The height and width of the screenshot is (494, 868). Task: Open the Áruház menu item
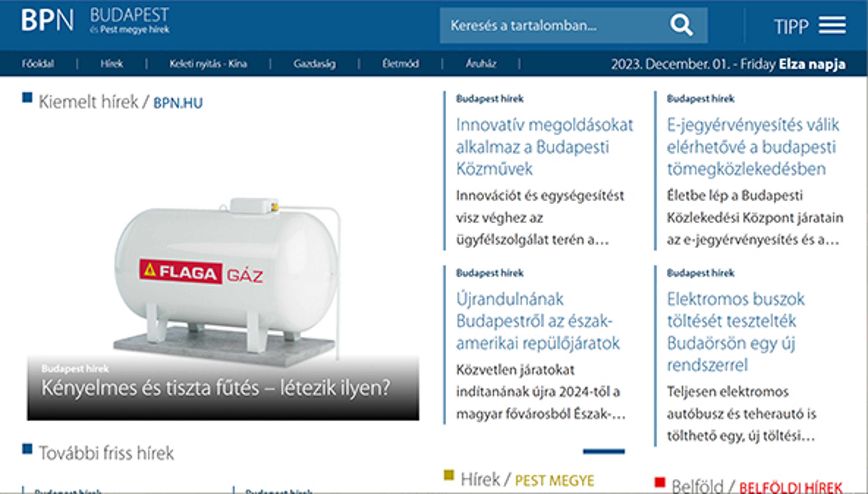click(x=481, y=64)
